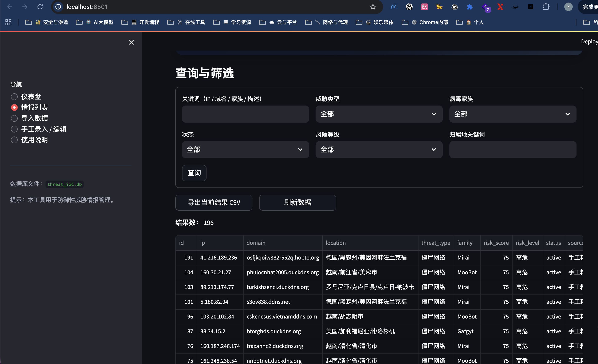Viewport: 598px width, 364px height.
Task: Open the 娱乐媒体 bookmark folder
Action: pos(374,22)
